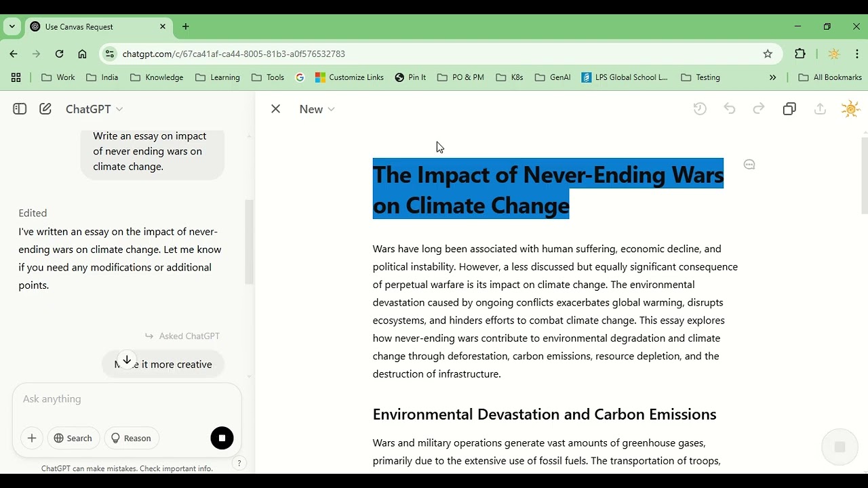This screenshot has height=488, width=868.
Task: Open the Tools bookmarks folder
Action: pyautogui.click(x=268, y=77)
